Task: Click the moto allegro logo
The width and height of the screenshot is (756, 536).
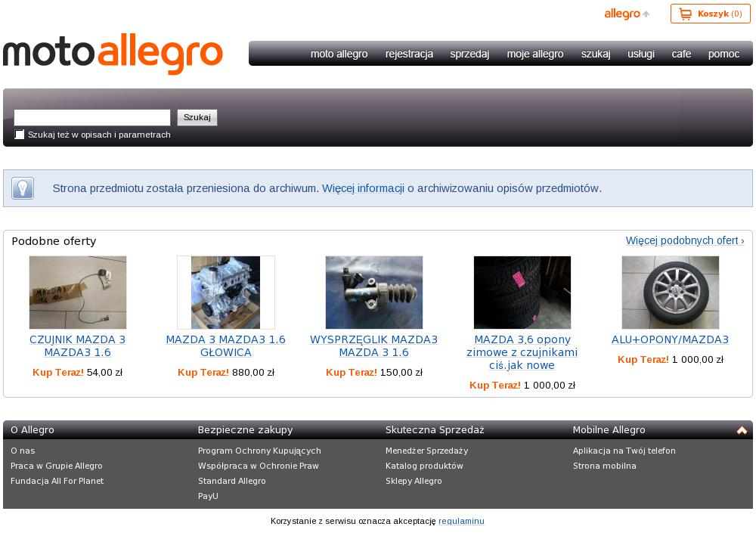Action: tap(113, 54)
